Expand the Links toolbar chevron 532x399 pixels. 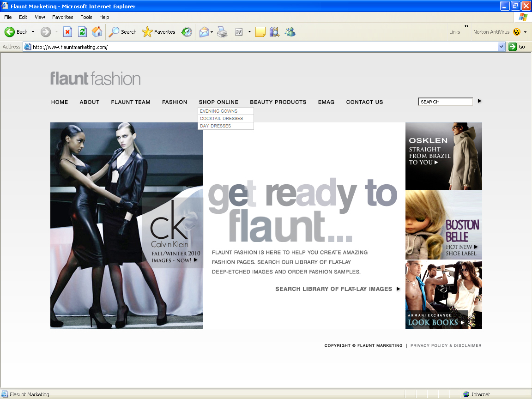click(466, 26)
